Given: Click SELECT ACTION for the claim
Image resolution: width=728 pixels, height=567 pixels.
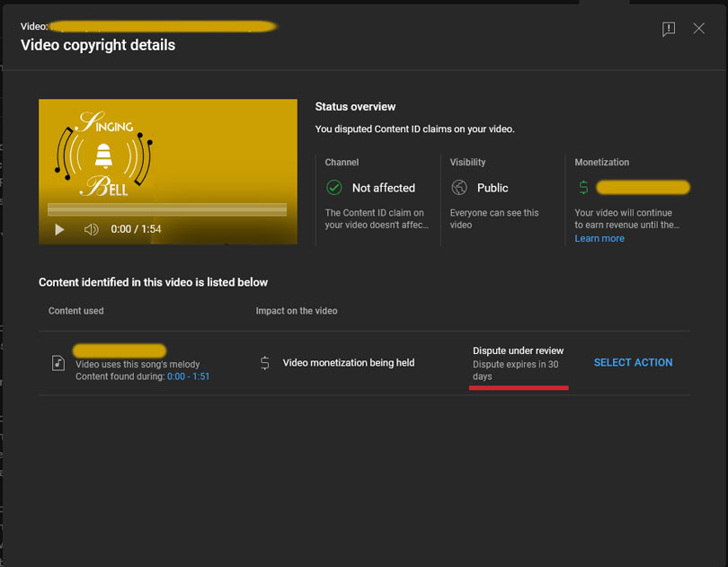Looking at the screenshot, I should [x=633, y=362].
